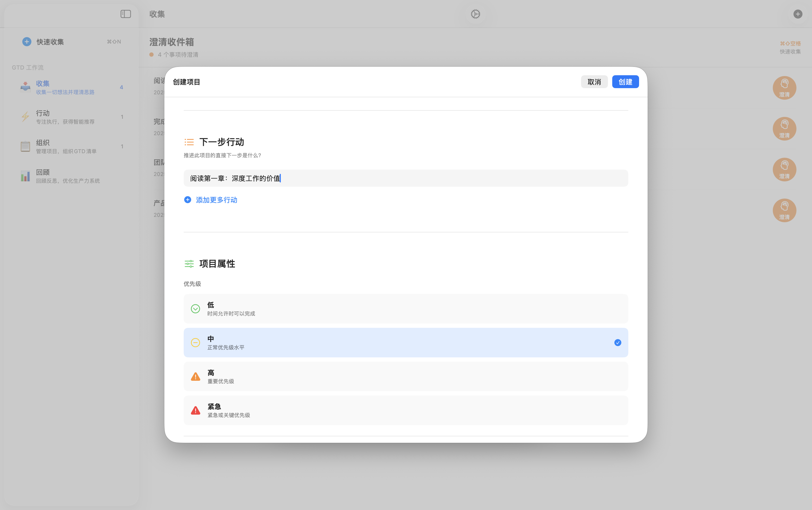812x510 pixels.
Task: Click the 快速收集 blue plus circle icon
Action: 27,41
